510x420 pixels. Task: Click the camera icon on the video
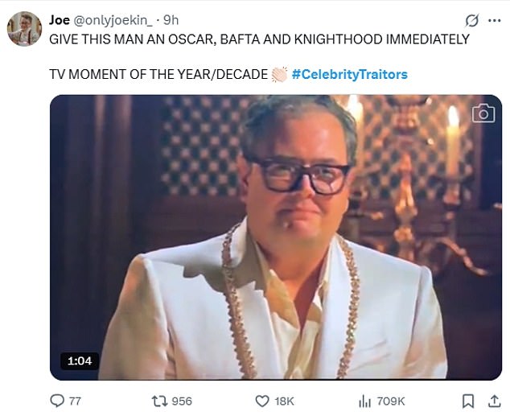point(483,113)
